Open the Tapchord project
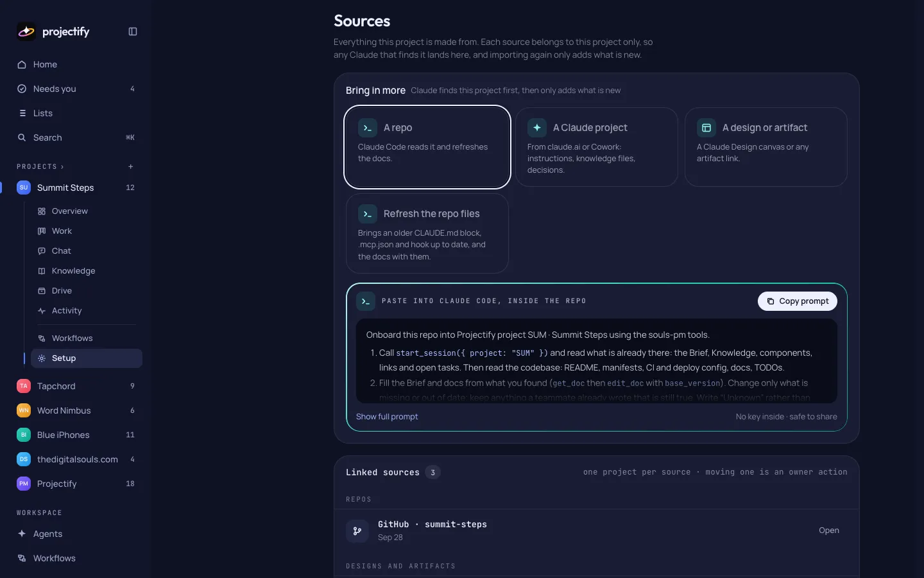924x578 pixels. pos(77,386)
